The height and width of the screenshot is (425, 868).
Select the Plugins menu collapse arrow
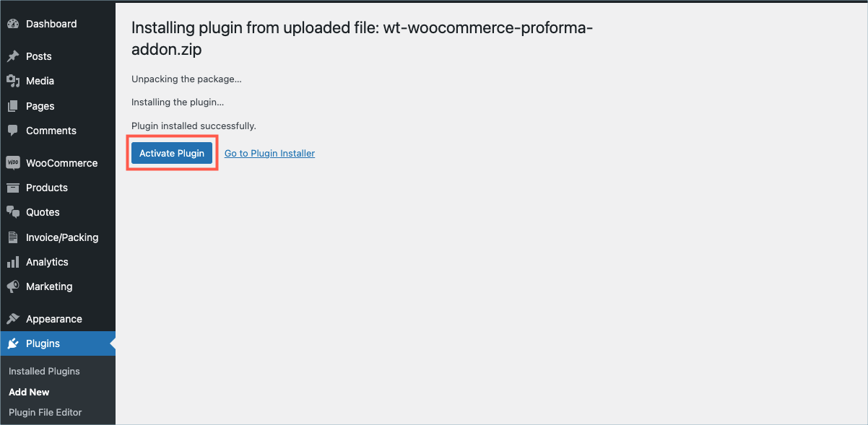[112, 343]
